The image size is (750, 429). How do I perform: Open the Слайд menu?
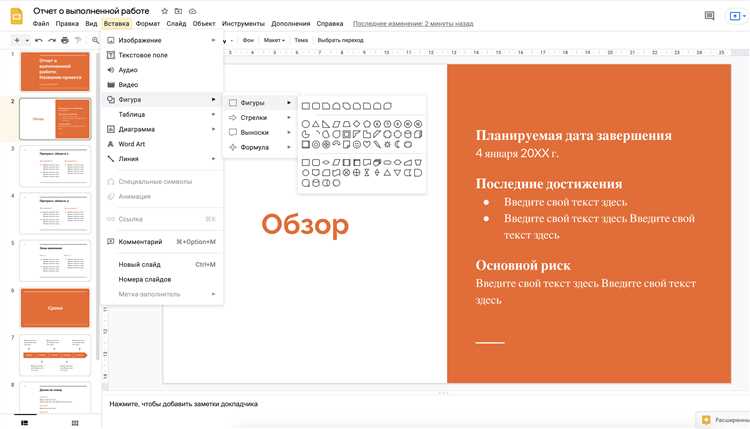(176, 23)
